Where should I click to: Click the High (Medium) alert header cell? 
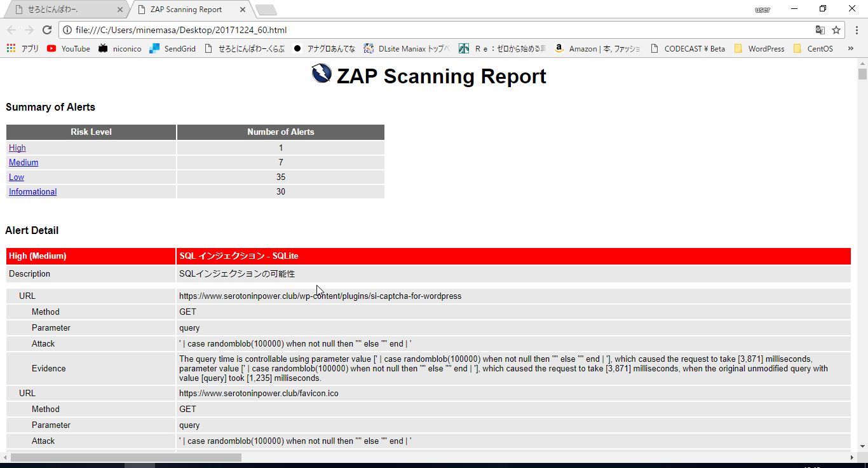point(91,256)
